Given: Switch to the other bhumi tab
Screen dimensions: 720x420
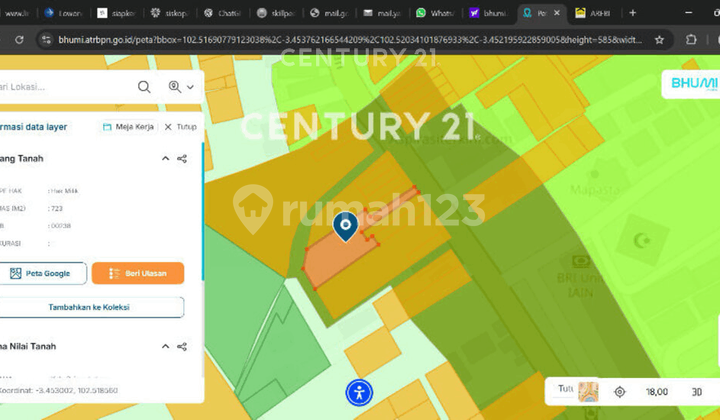Looking at the screenshot, I should tap(488, 13).
